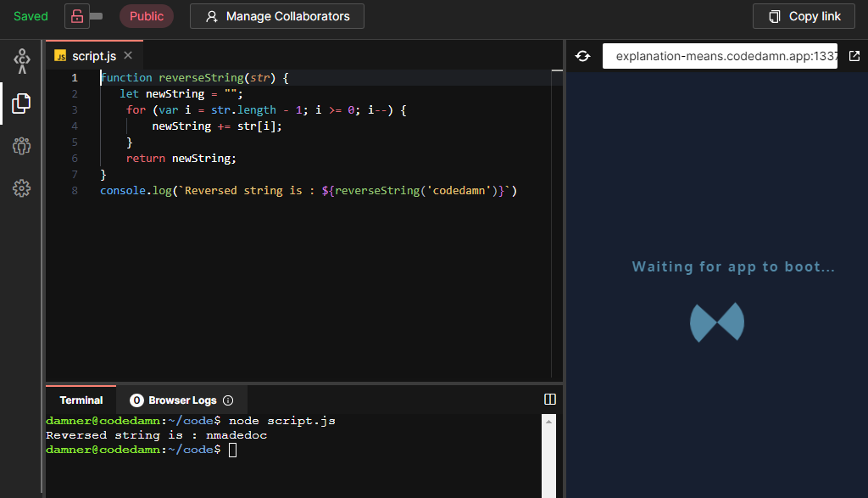Click the Public visibility badge
This screenshot has width=868, height=498.
tap(146, 16)
